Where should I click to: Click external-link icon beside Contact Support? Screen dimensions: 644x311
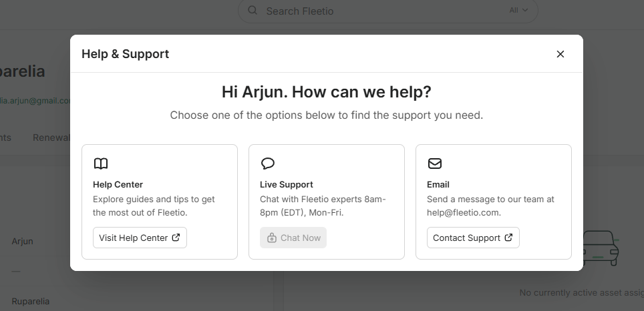pos(509,238)
